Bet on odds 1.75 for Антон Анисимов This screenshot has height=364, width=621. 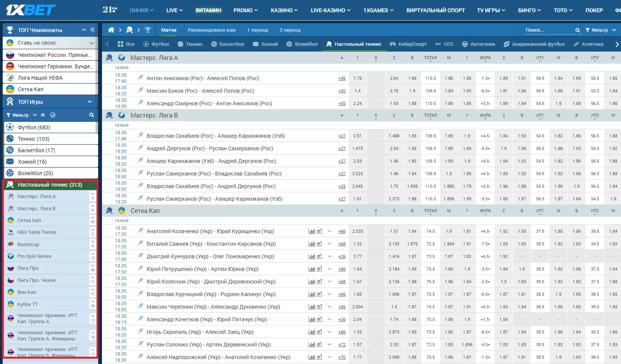click(x=357, y=78)
